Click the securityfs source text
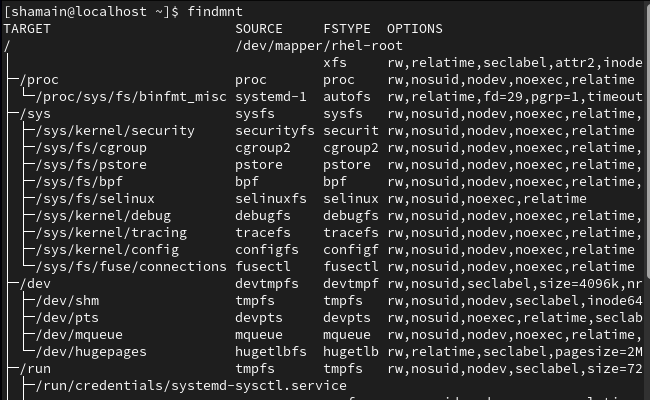650x400 pixels. pos(274,131)
